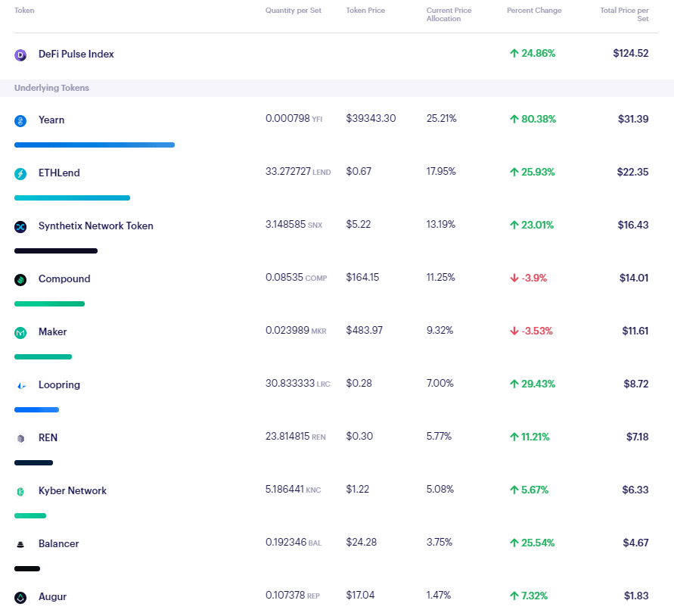Click the 33.272727 LEND quantity
This screenshot has height=616, width=674.
(x=298, y=172)
